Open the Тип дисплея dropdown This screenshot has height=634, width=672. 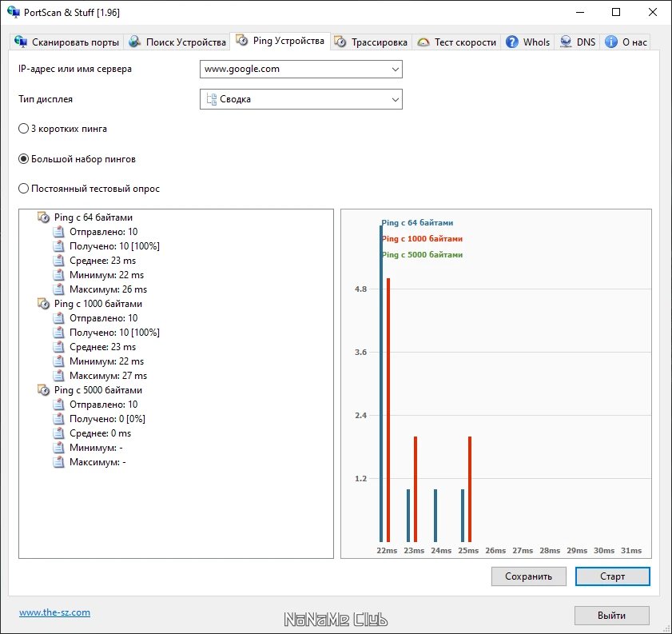point(301,99)
